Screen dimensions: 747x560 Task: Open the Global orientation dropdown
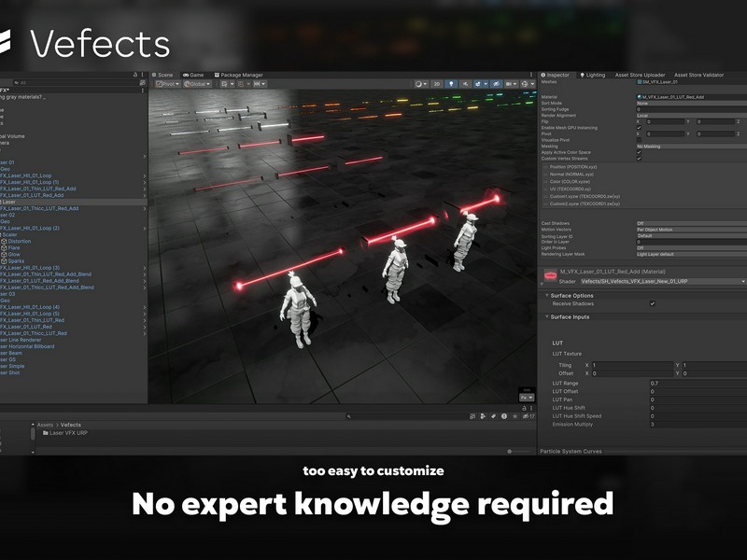tap(197, 84)
